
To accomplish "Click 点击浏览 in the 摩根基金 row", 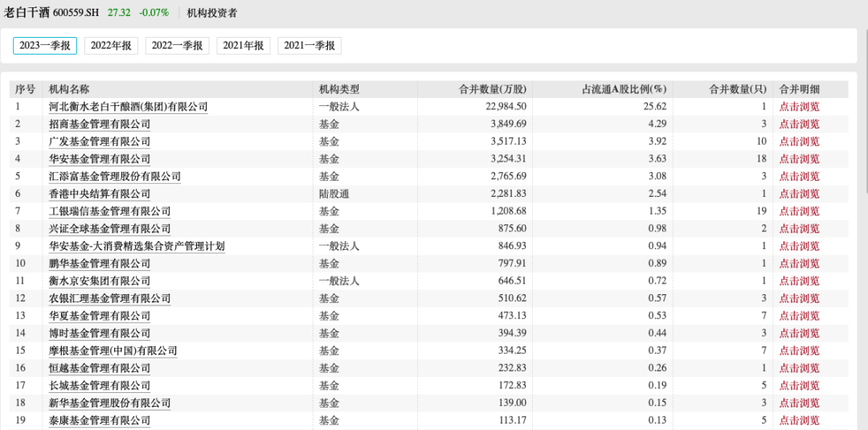I will tap(800, 351).
